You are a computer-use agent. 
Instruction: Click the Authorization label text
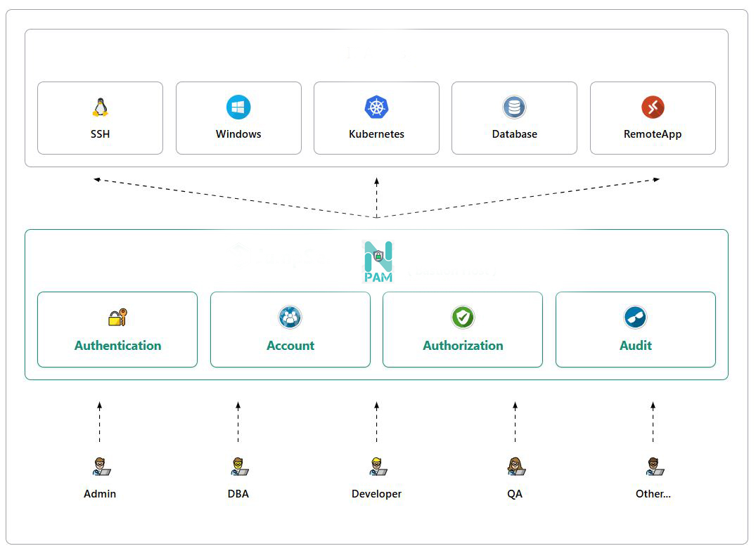[463, 346]
